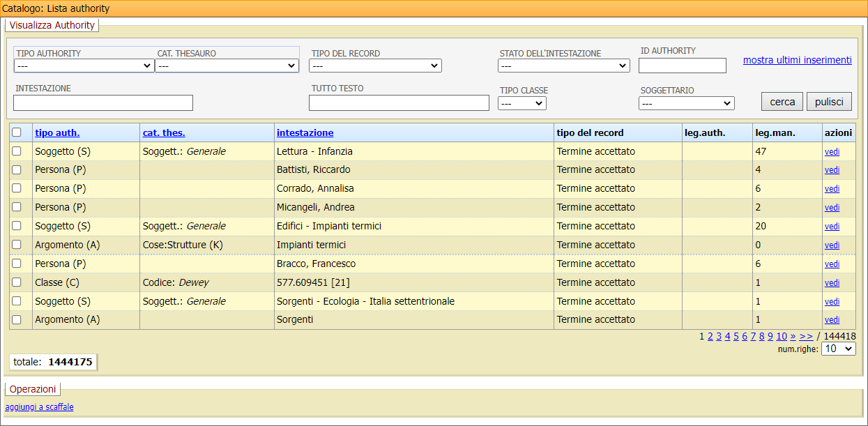Viewport: 868px width, 426px height.
Task: View the Impianti termici Argomento record
Action: (x=832, y=245)
